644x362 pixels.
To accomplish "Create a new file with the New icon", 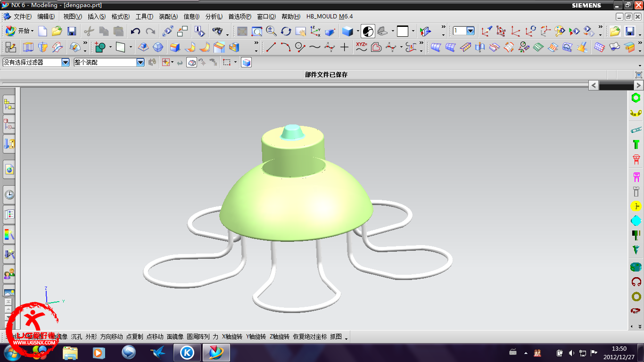I will pyautogui.click(x=42, y=31).
